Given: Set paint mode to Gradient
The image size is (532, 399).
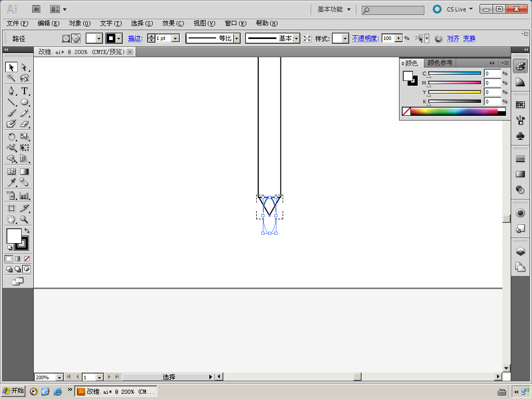Looking at the screenshot, I should pos(18,259).
